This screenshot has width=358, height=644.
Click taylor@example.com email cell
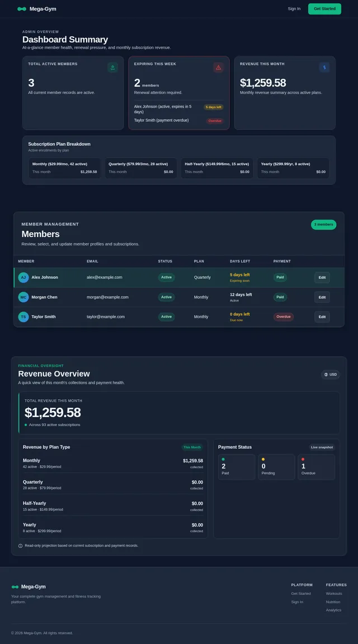[x=106, y=316]
